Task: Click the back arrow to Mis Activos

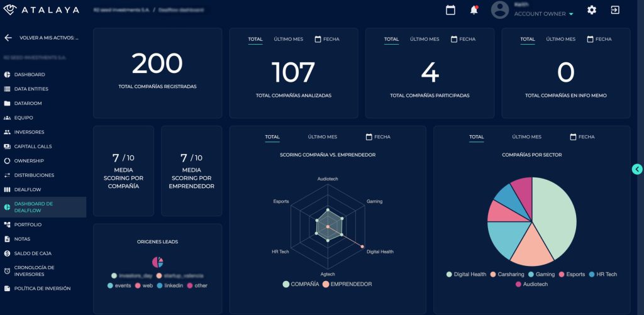Action: [x=8, y=38]
